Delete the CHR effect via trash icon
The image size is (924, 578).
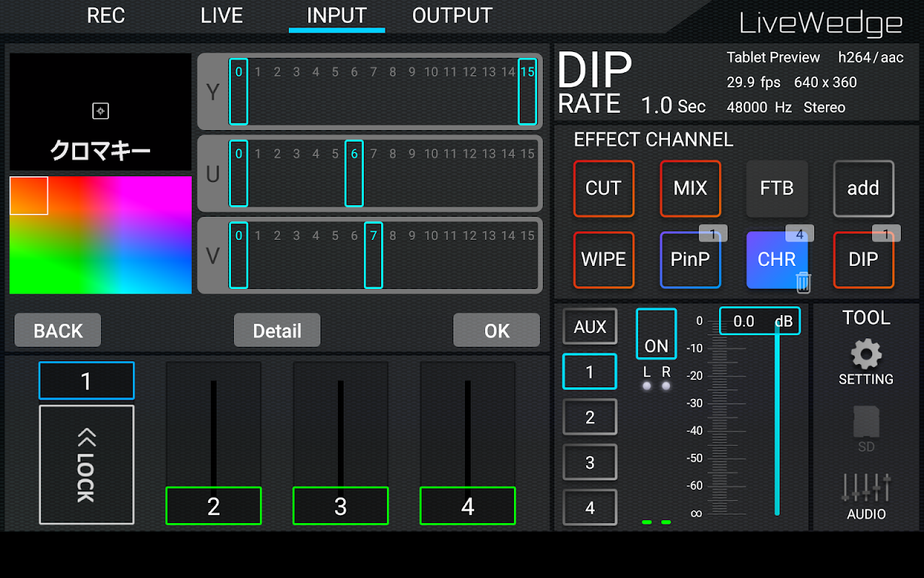tap(803, 282)
